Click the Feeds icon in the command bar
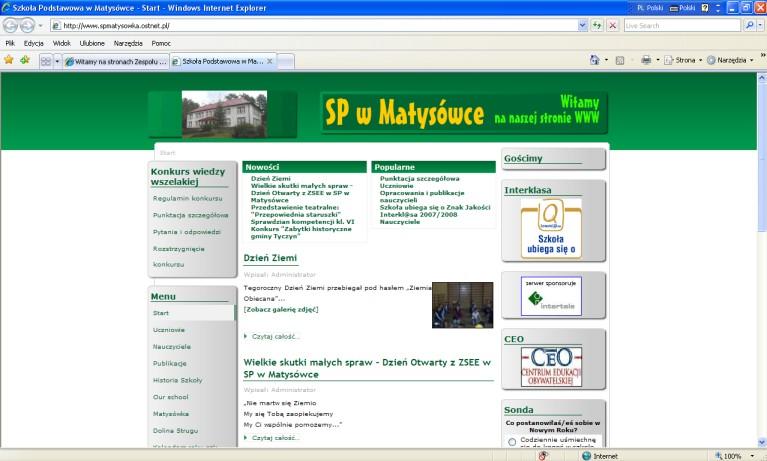Image resolution: width=767 pixels, height=461 pixels. click(620, 60)
